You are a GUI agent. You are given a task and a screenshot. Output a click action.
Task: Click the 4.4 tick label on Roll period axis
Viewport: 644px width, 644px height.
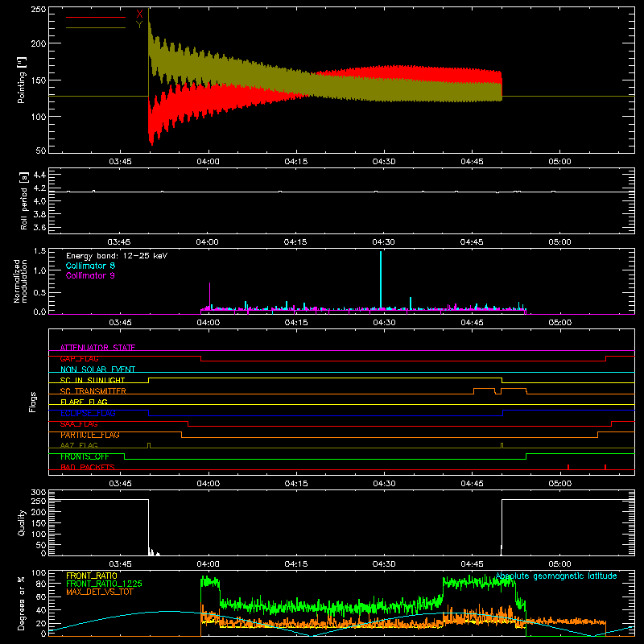click(39, 175)
